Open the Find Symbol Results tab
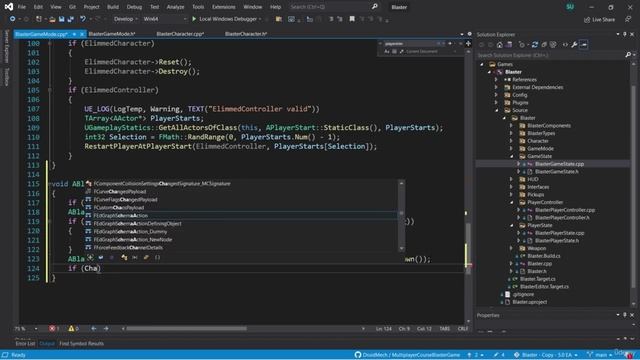 (x=82, y=344)
